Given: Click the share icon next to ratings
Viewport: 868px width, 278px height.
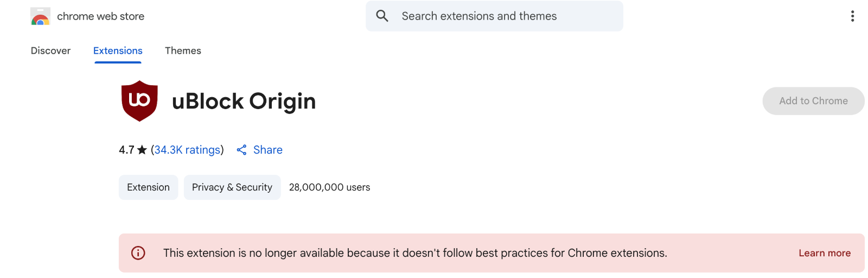Looking at the screenshot, I should (x=242, y=150).
